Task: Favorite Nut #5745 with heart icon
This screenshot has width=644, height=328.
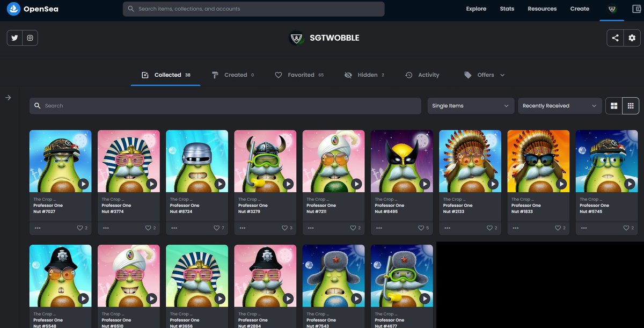Action: tap(626, 228)
